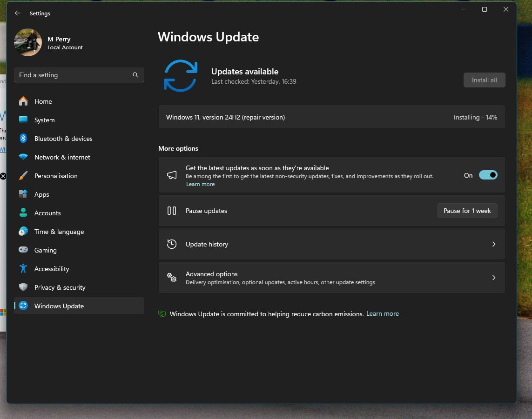Navigate to Apps settings
The width and height of the screenshot is (532, 419).
click(x=79, y=194)
